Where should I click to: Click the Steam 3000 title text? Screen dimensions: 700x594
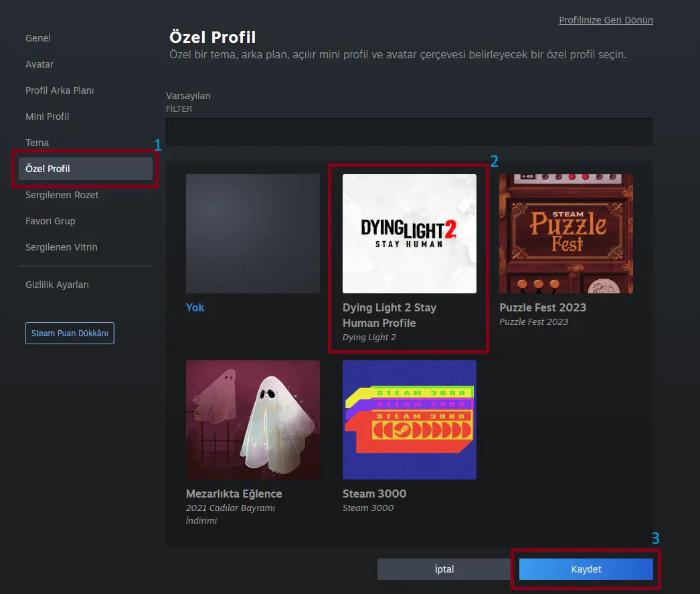click(374, 494)
